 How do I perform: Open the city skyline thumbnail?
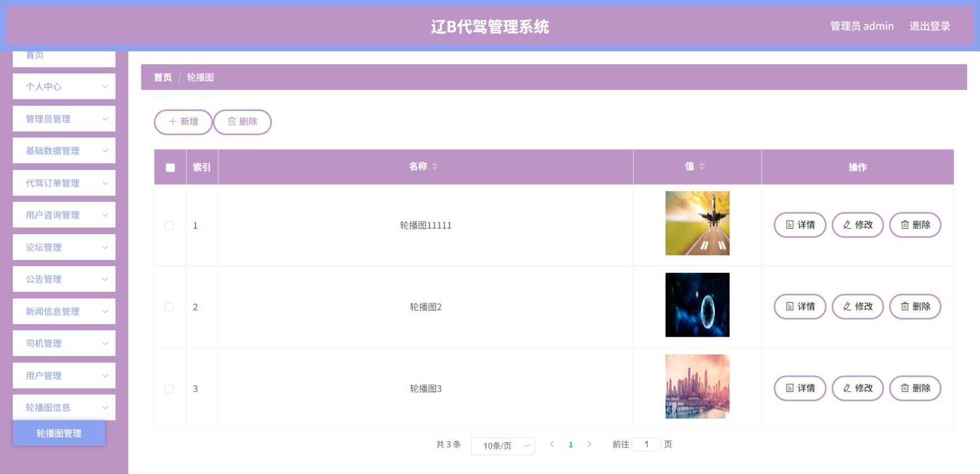pos(697,386)
